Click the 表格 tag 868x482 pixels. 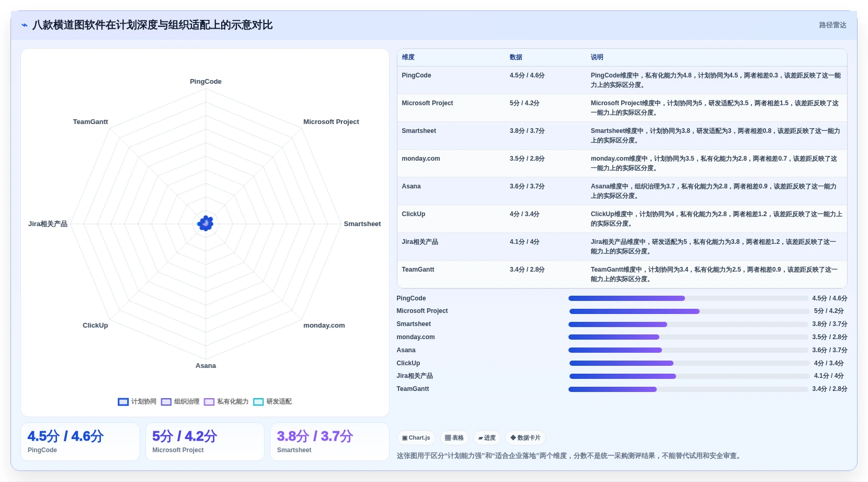click(454, 438)
